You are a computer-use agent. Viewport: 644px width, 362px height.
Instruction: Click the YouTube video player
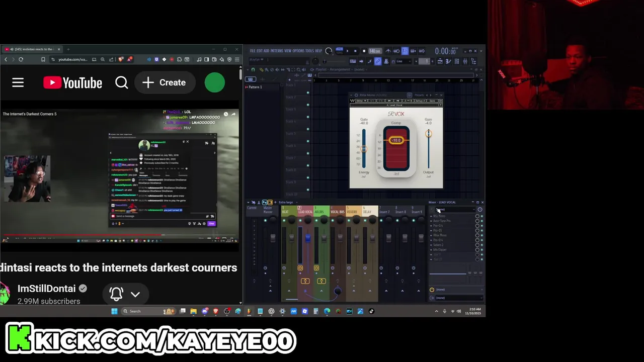pyautogui.click(x=120, y=176)
